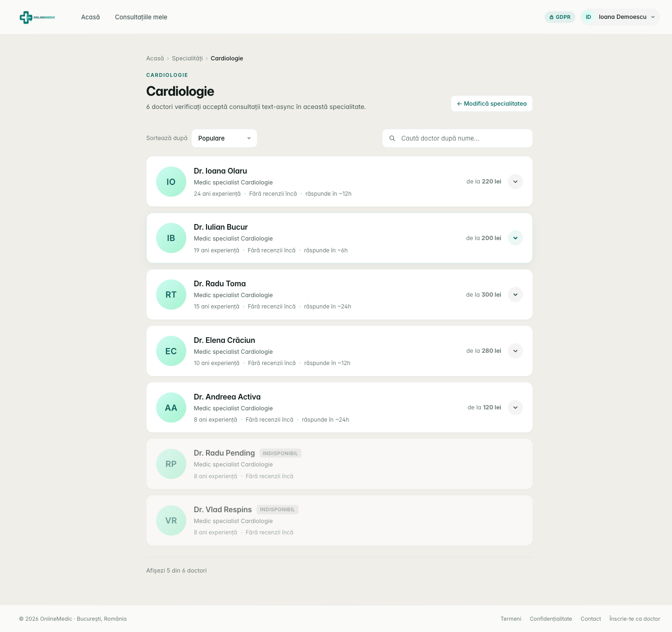The height and width of the screenshot is (632, 672).
Task: Open the Înscrie-te ca doctor footer link
Action: click(635, 619)
